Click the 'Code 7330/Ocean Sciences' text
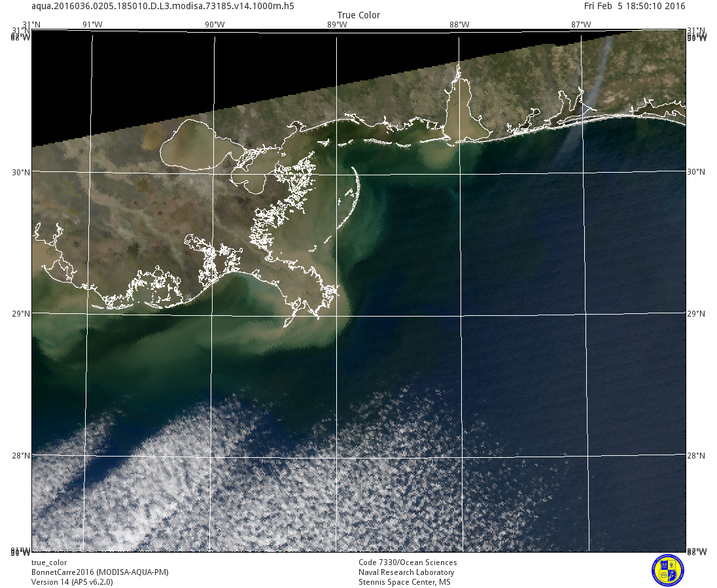Image resolution: width=717 pixels, height=588 pixels. 408,562
